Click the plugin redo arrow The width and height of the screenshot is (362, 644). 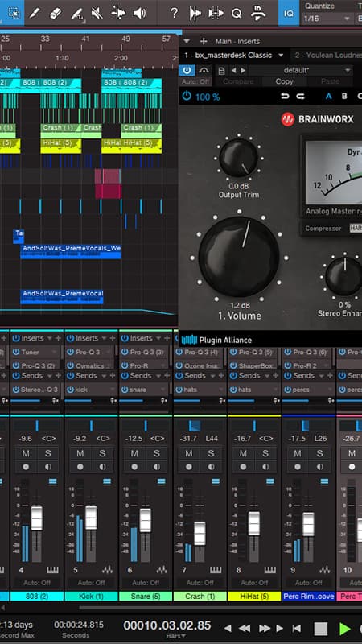[x=300, y=97]
